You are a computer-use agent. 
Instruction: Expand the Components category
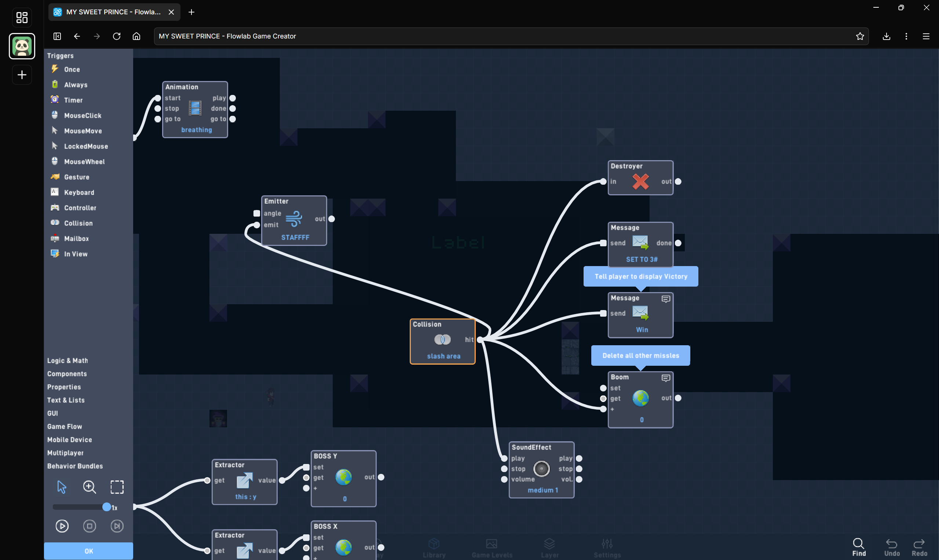click(67, 373)
